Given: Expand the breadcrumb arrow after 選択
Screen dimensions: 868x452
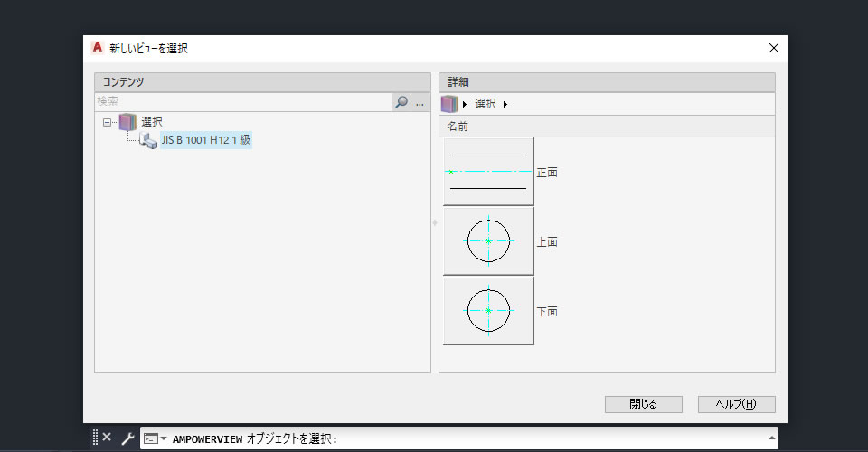Looking at the screenshot, I should 505,104.
